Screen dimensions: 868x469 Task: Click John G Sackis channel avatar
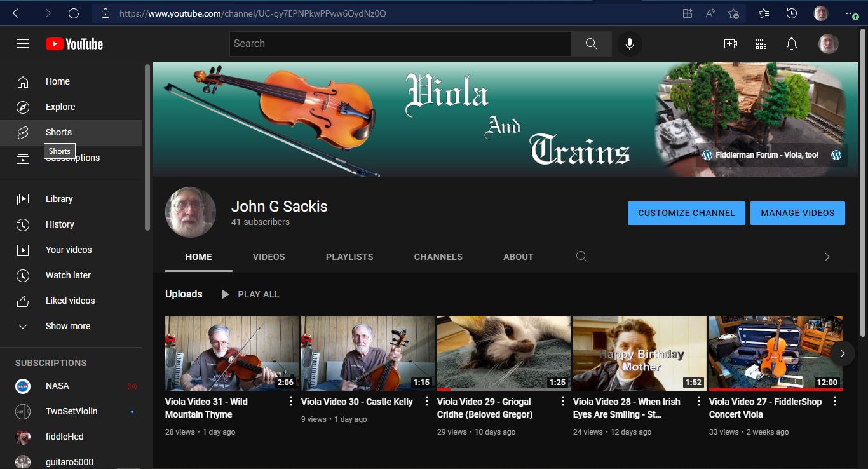(x=191, y=212)
